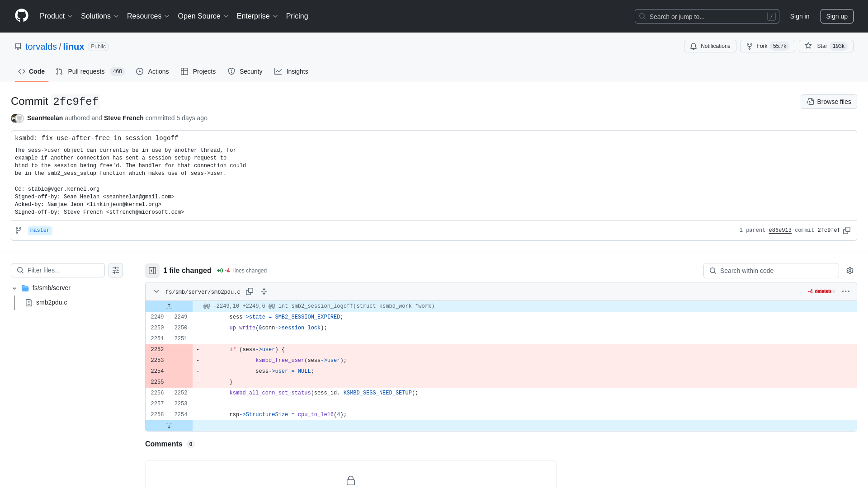Click the '1 file changed' heading
The width and height of the screenshot is (868, 488).
coord(187,271)
